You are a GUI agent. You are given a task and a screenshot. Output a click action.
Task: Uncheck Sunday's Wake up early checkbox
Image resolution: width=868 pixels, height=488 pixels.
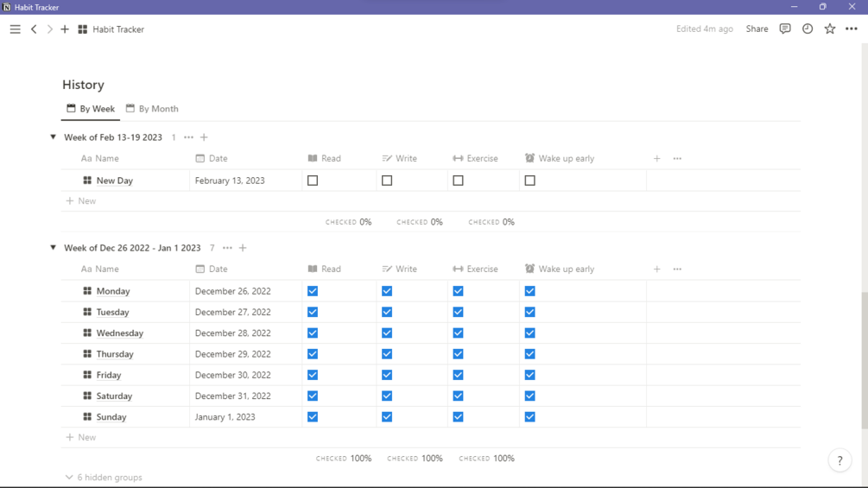pyautogui.click(x=530, y=417)
